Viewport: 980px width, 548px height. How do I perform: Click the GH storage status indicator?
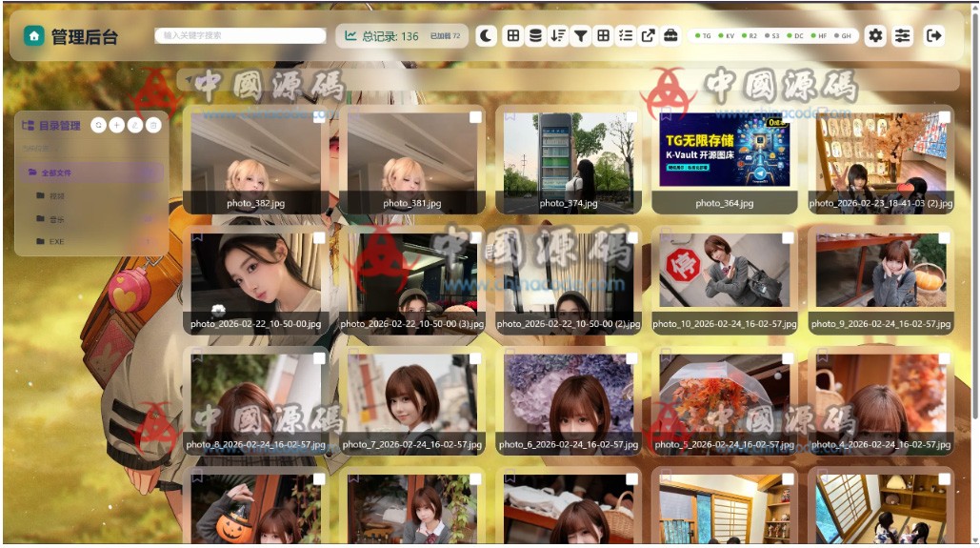tap(843, 35)
